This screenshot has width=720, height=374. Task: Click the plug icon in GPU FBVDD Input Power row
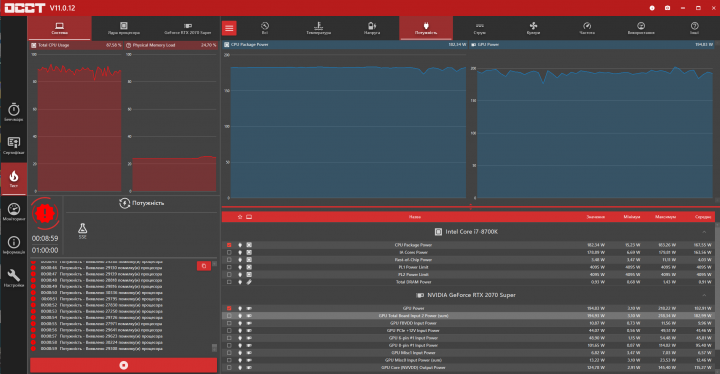coord(240,323)
